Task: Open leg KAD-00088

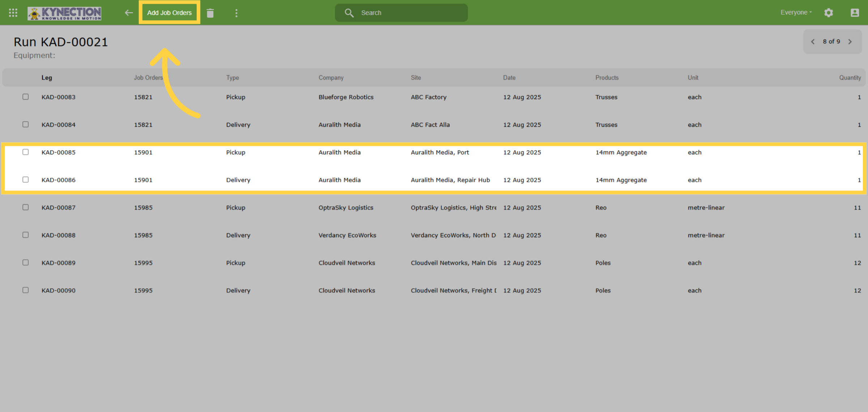Action: pos(59,235)
